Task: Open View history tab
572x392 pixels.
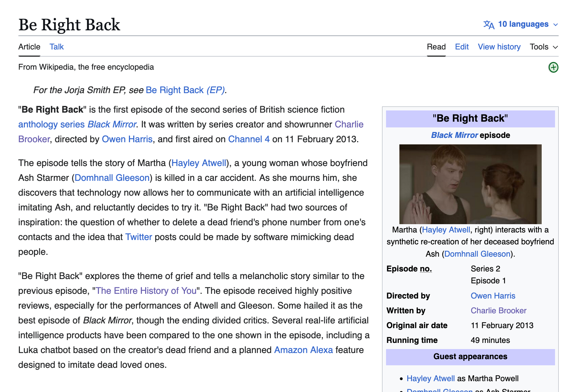Action: coord(499,47)
